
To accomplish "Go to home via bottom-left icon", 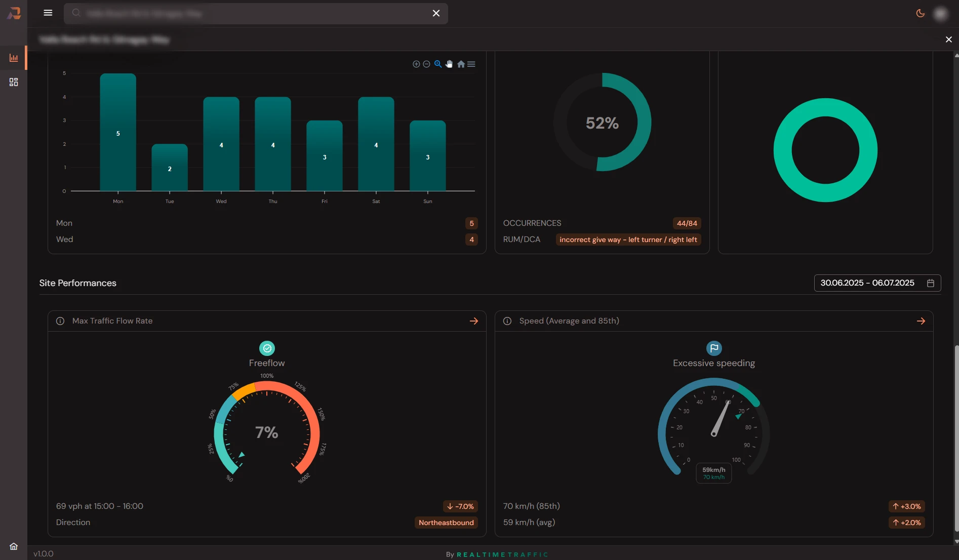I will point(14,546).
